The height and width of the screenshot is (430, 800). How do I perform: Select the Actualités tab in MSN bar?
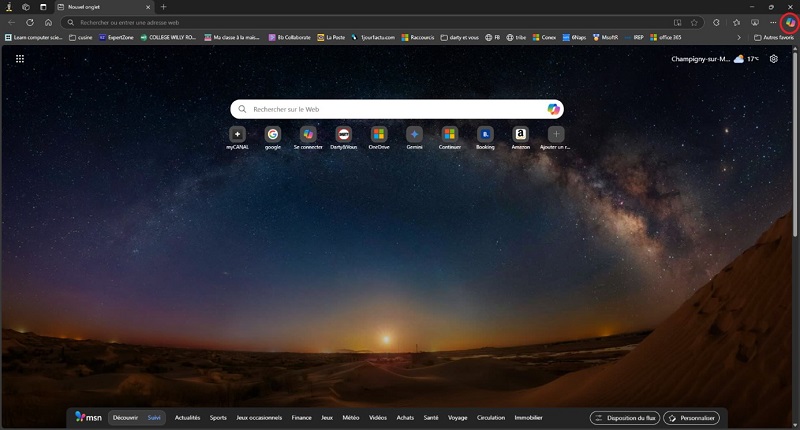(187, 417)
